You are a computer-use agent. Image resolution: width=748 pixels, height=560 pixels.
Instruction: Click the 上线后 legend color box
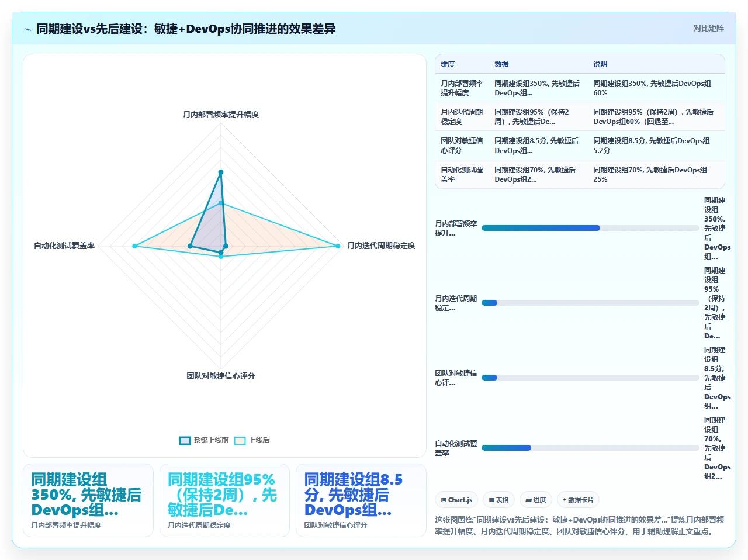(240, 440)
